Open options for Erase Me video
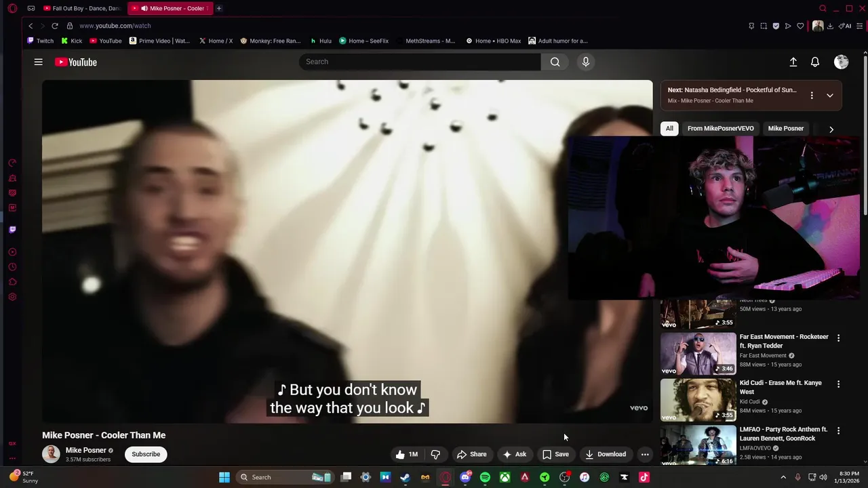This screenshot has height=488, width=868. [x=838, y=384]
